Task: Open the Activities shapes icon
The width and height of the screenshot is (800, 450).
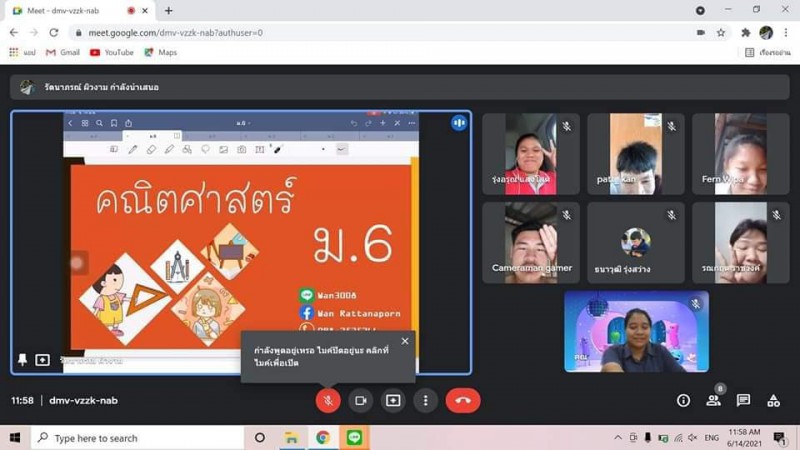Action: (773, 400)
